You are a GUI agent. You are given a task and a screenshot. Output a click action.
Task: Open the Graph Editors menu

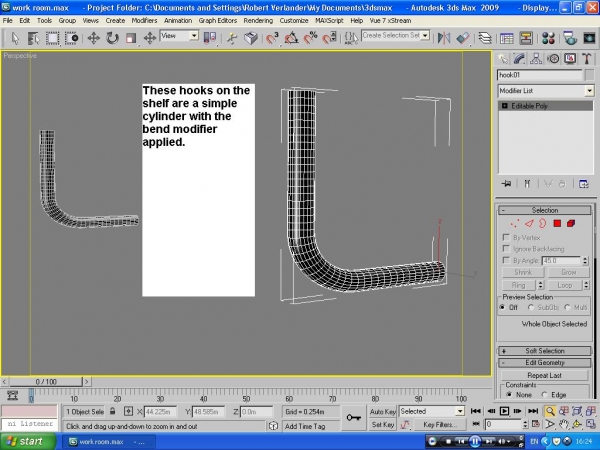[x=218, y=21]
